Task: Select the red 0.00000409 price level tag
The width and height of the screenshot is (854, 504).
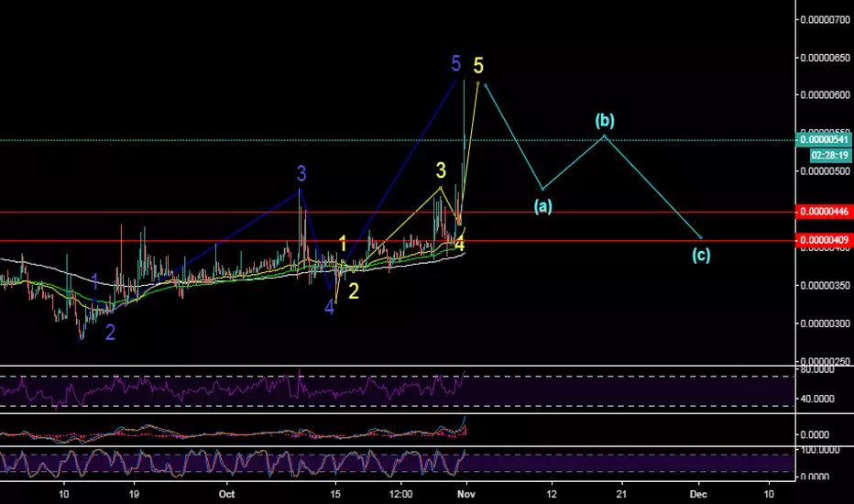Action: click(x=824, y=240)
